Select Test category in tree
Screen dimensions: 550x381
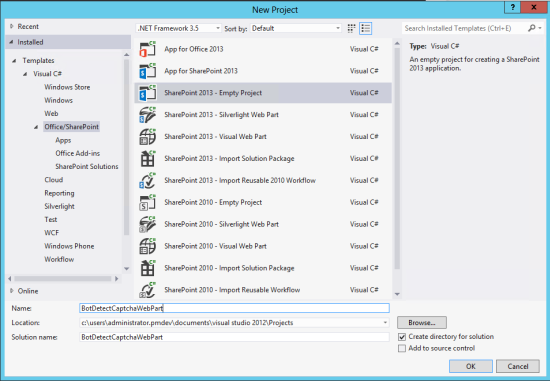(51, 220)
